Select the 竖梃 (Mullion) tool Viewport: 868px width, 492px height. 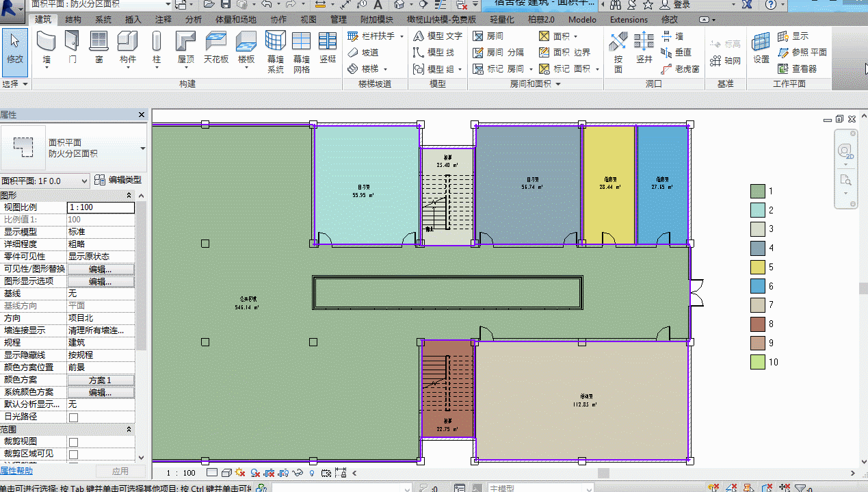(x=328, y=48)
